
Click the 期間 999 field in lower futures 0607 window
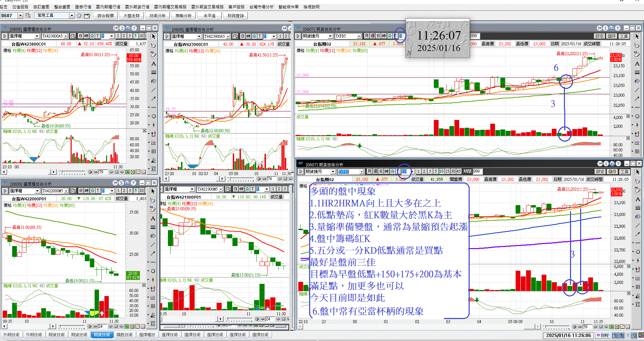(x=477, y=171)
